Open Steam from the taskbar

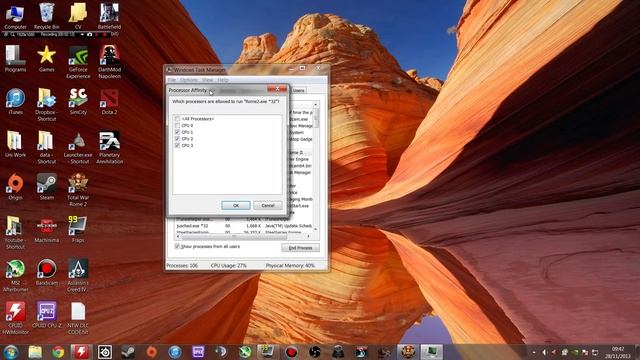pyautogui.click(x=128, y=352)
